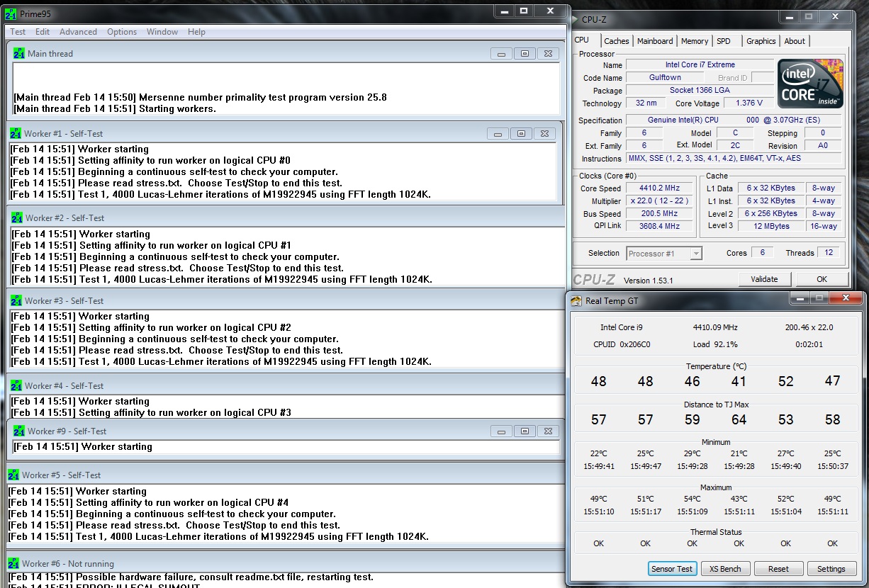Click the Worker #6 Possible hardware failure line
The height and width of the screenshot is (588, 869).
click(x=190, y=577)
